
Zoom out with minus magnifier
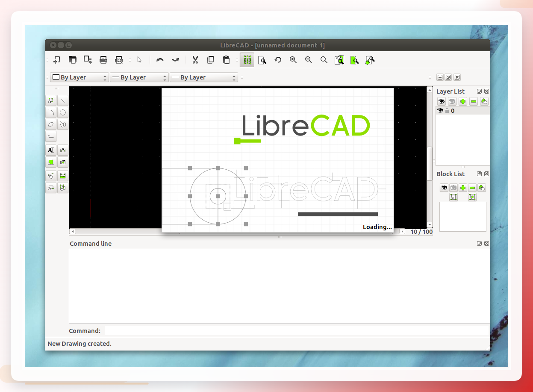(x=309, y=60)
